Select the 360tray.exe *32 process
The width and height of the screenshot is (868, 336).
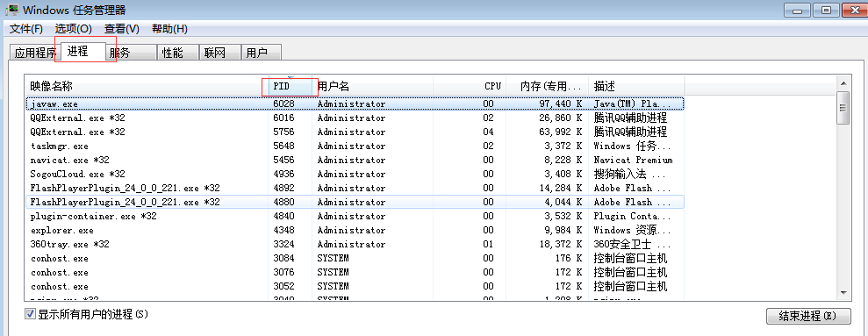click(355, 244)
